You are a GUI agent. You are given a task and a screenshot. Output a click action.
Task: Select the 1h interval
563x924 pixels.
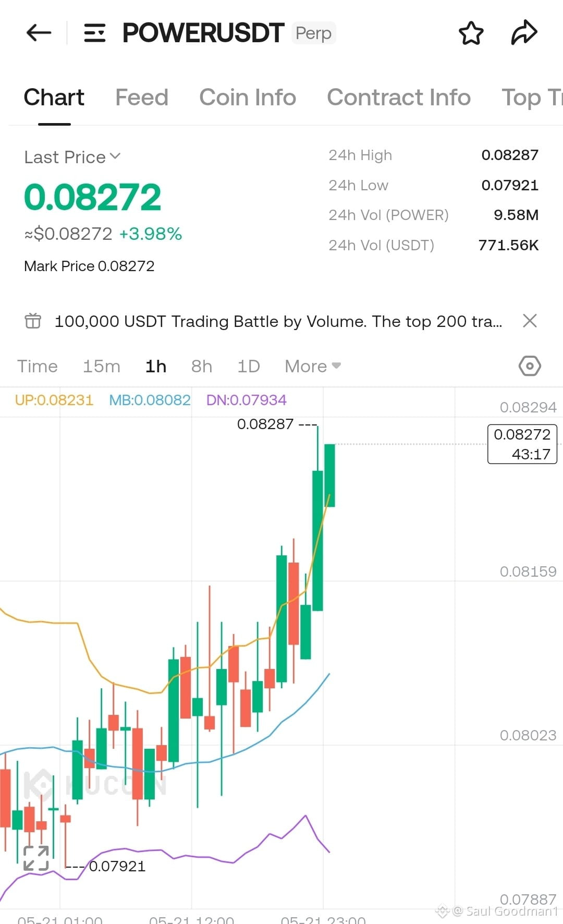click(x=156, y=366)
